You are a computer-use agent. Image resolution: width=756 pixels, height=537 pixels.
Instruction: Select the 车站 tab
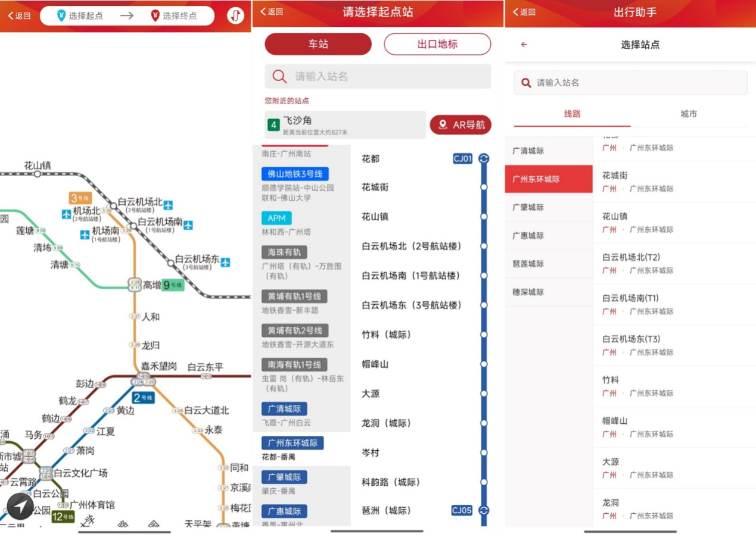click(318, 44)
